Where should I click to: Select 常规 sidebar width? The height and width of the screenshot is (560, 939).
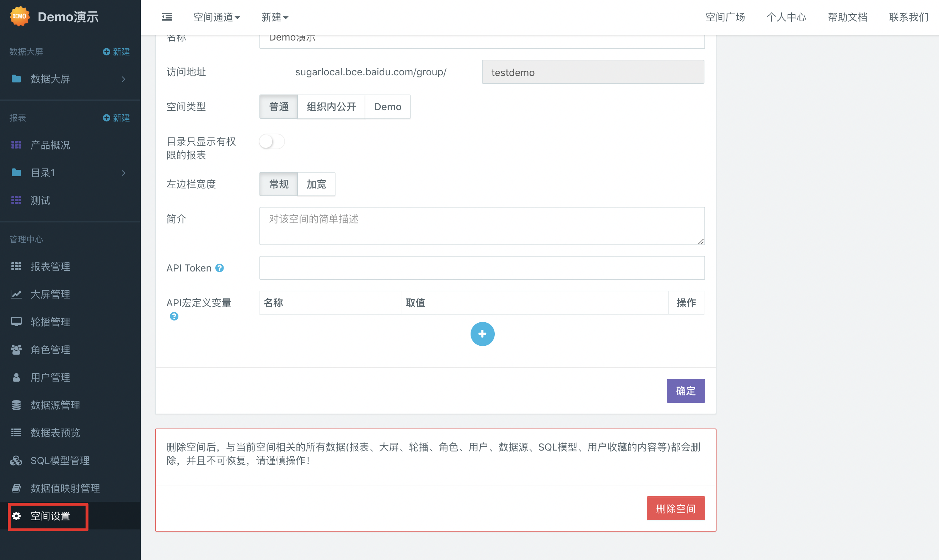279,184
